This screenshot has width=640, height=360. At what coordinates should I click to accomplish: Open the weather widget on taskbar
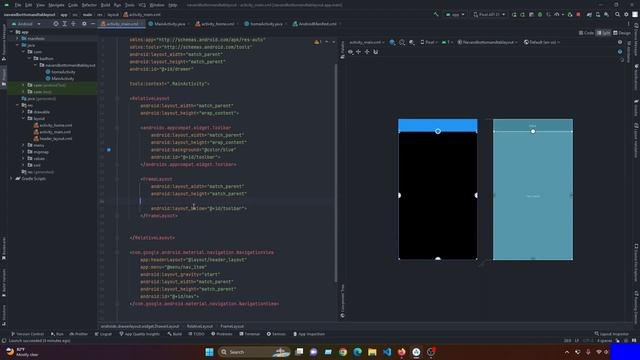tap(22, 352)
